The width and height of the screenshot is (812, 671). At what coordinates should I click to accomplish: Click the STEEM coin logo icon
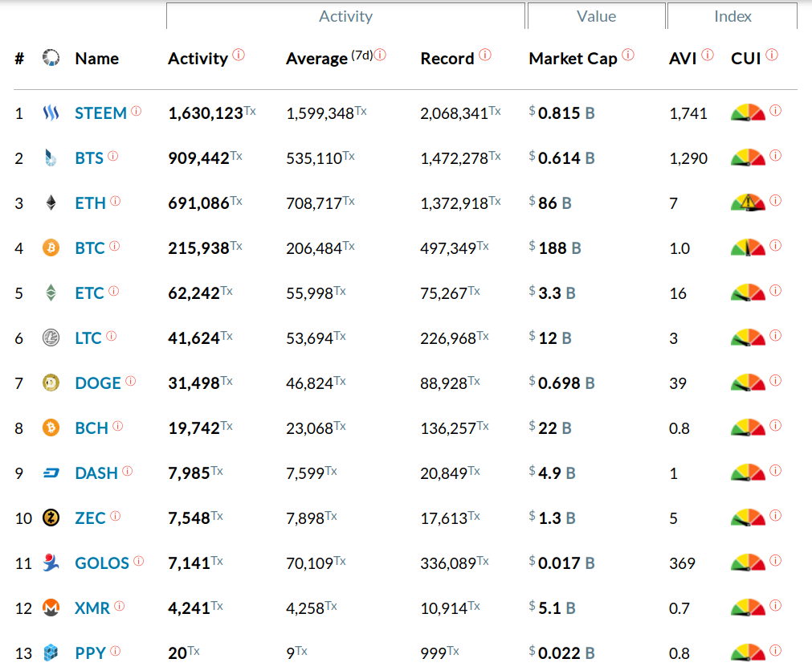pyautogui.click(x=51, y=113)
